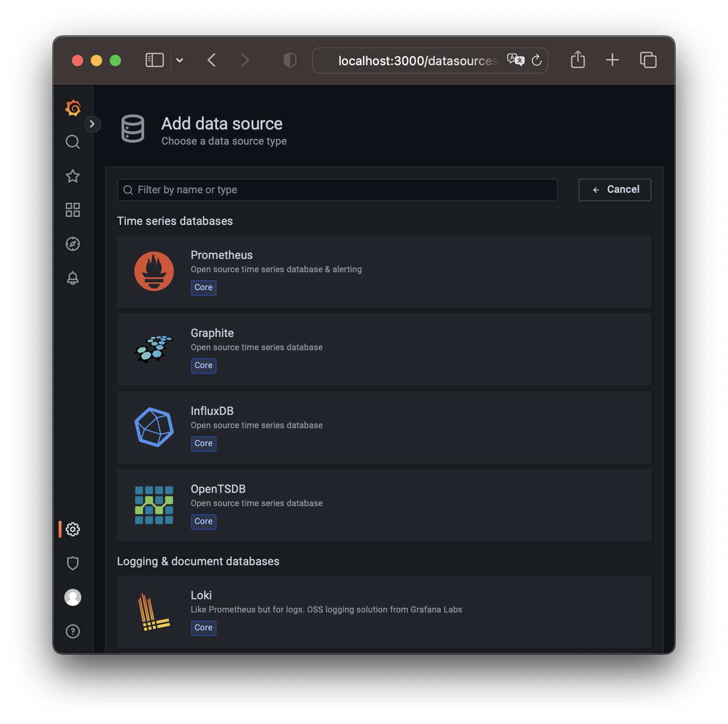This screenshot has height=724, width=728.
Task: Click the 'Logging & document databases' heading
Action: coord(198,561)
